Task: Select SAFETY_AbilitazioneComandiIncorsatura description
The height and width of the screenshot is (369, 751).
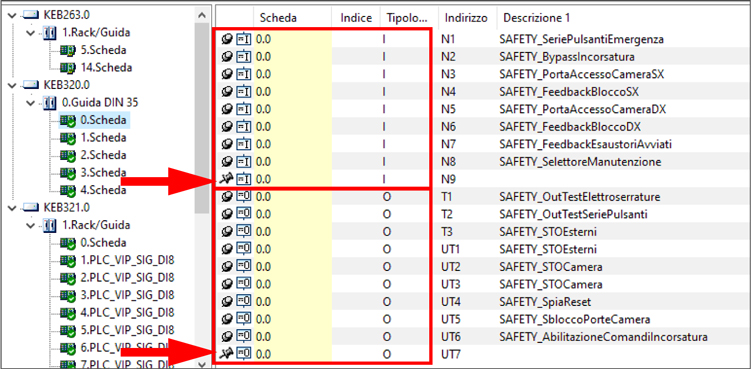Action: coord(603,337)
